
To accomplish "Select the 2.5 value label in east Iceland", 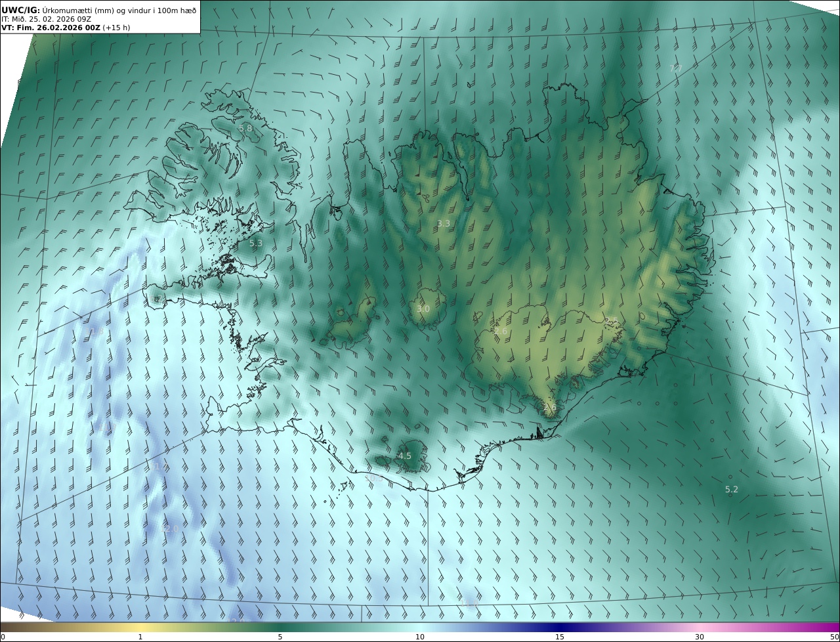I will tap(611, 321).
